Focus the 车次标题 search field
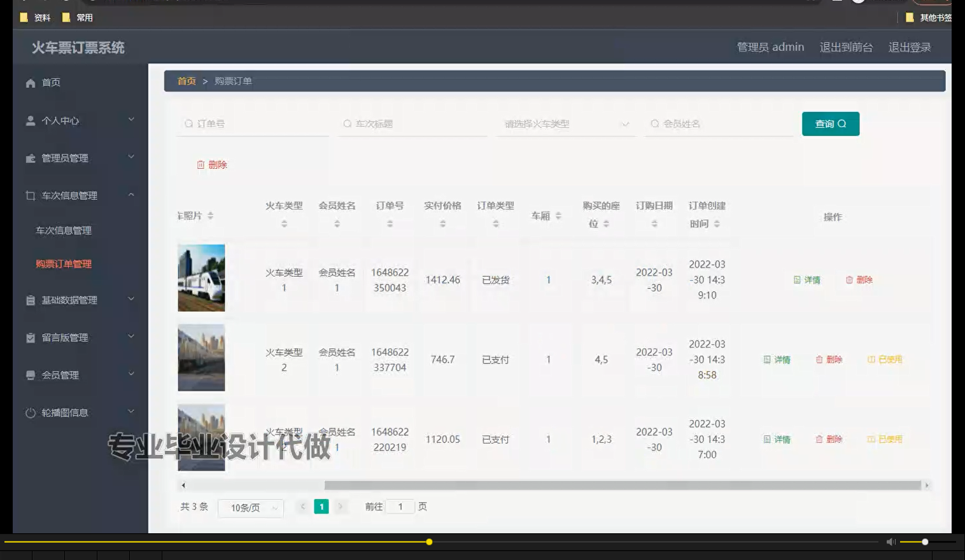The height and width of the screenshot is (560, 965). click(412, 124)
